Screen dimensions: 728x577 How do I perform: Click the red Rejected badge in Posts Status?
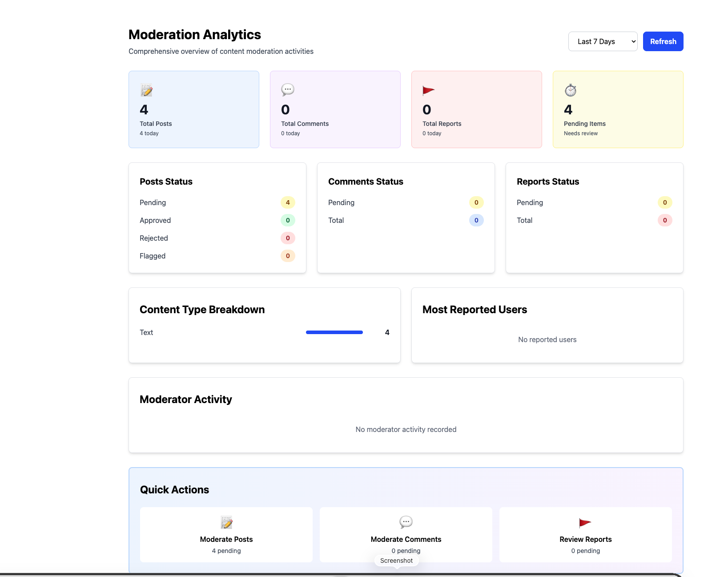[x=288, y=238]
